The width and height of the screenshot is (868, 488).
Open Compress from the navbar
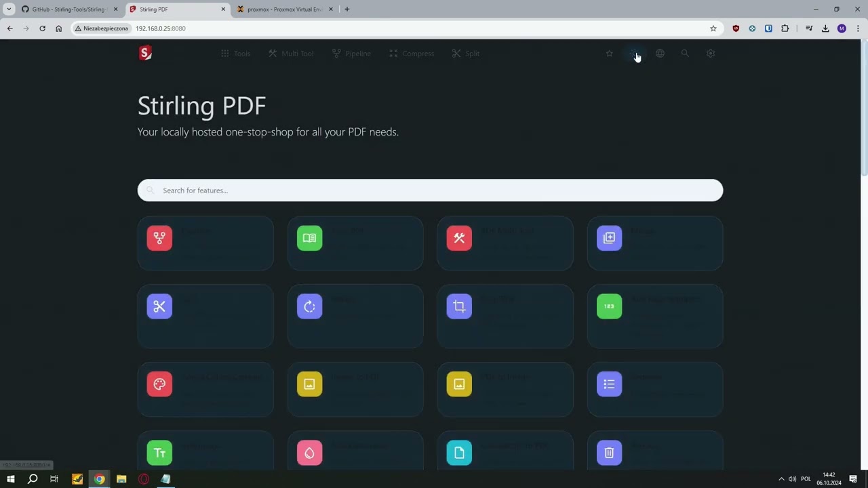412,54
